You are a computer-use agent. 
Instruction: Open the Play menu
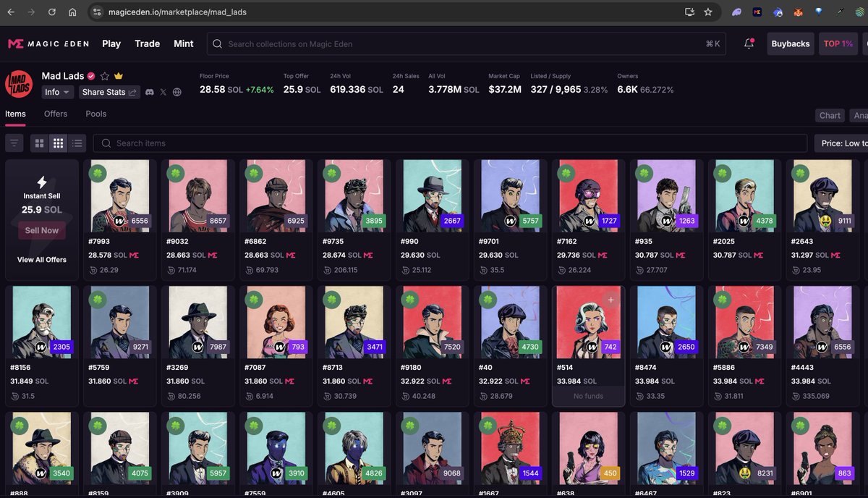(111, 43)
